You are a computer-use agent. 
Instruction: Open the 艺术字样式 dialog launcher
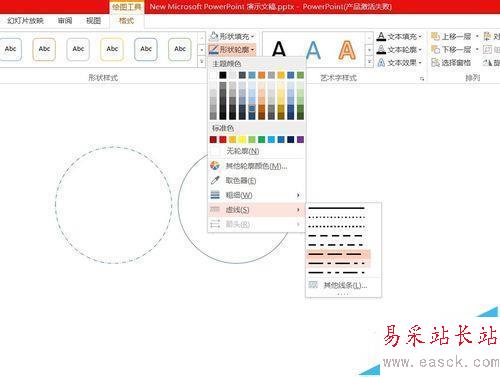[x=422, y=79]
